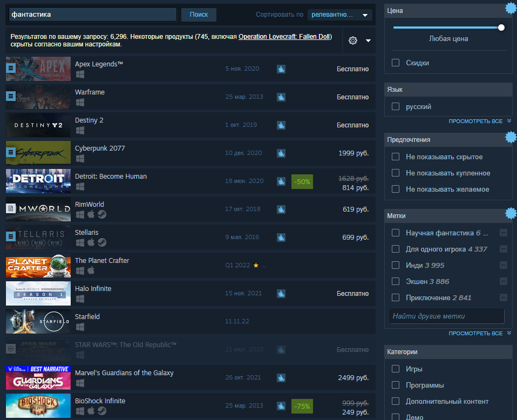Expand ПРОСМОТРЕТЬ ВСЕ under the Язык panel
The height and width of the screenshot is (420, 517).
point(479,121)
